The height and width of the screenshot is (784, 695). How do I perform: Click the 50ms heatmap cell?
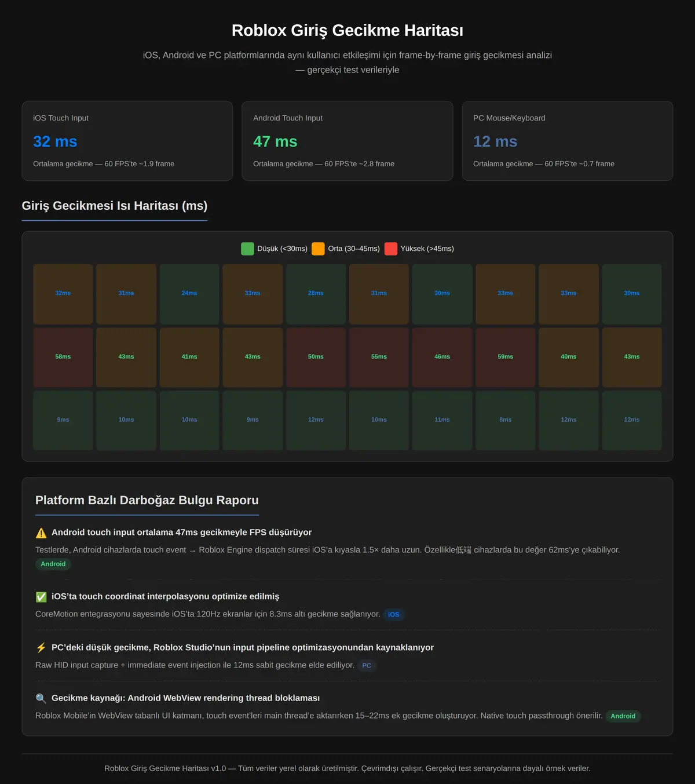[x=316, y=357]
